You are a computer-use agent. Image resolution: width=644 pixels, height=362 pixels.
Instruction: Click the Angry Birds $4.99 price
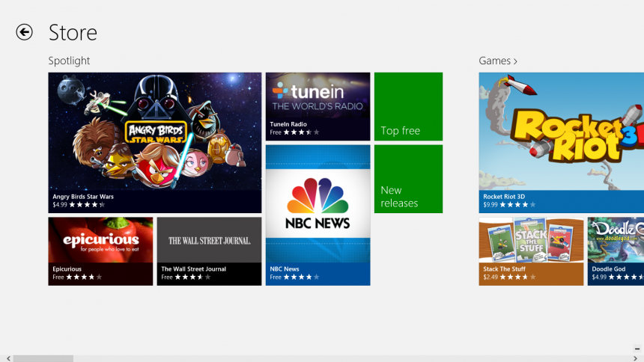[60, 204]
